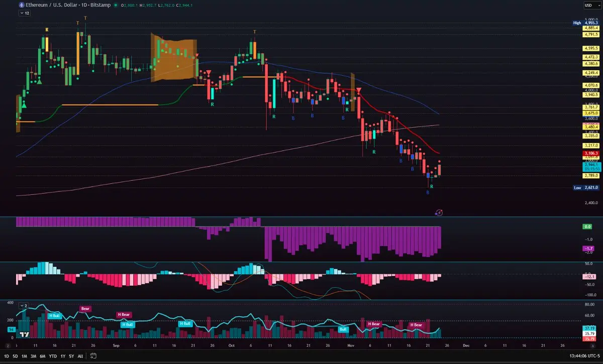Image resolution: width=603 pixels, height=364 pixels.
Task: Click the yellow 3,675.0 level label
Action: pyautogui.click(x=590, y=113)
